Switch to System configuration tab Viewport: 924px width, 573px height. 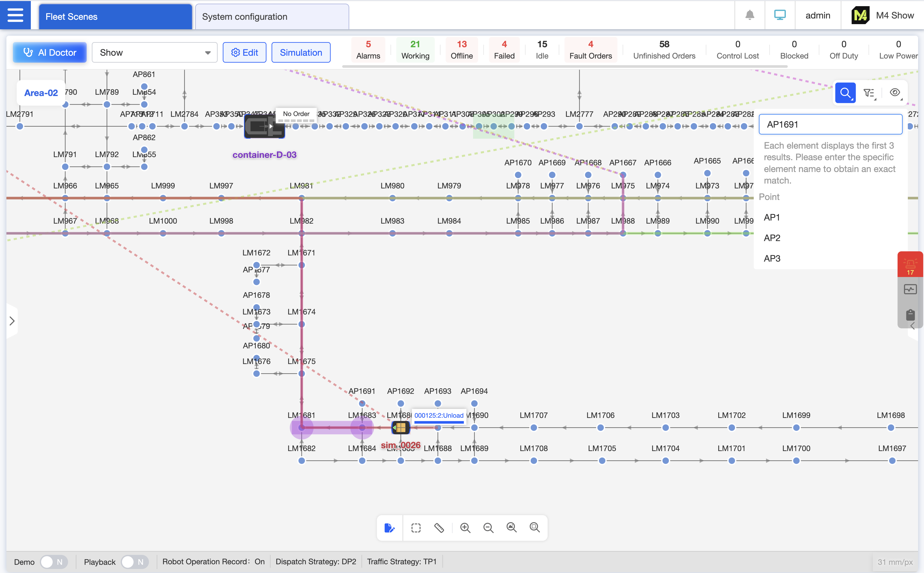tap(272, 17)
